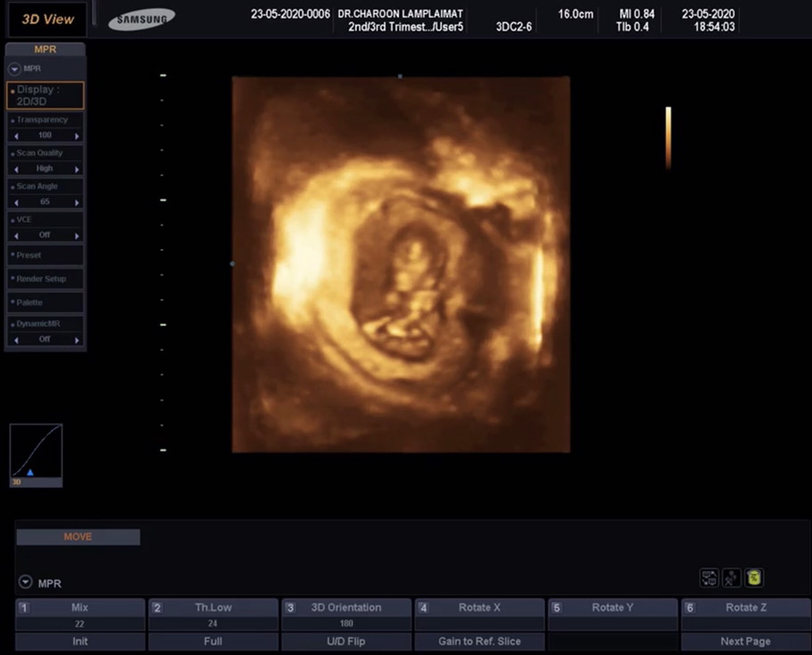Click the Scan Quality label
The width and height of the screenshot is (812, 655).
[x=39, y=153]
